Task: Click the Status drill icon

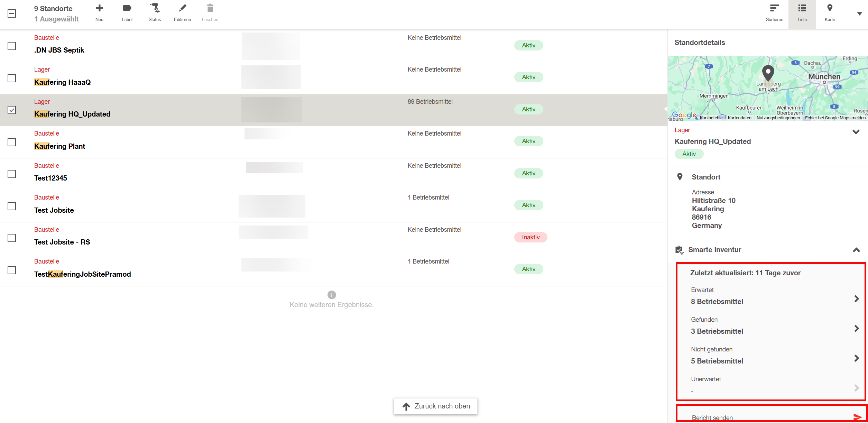Action: [x=155, y=8]
